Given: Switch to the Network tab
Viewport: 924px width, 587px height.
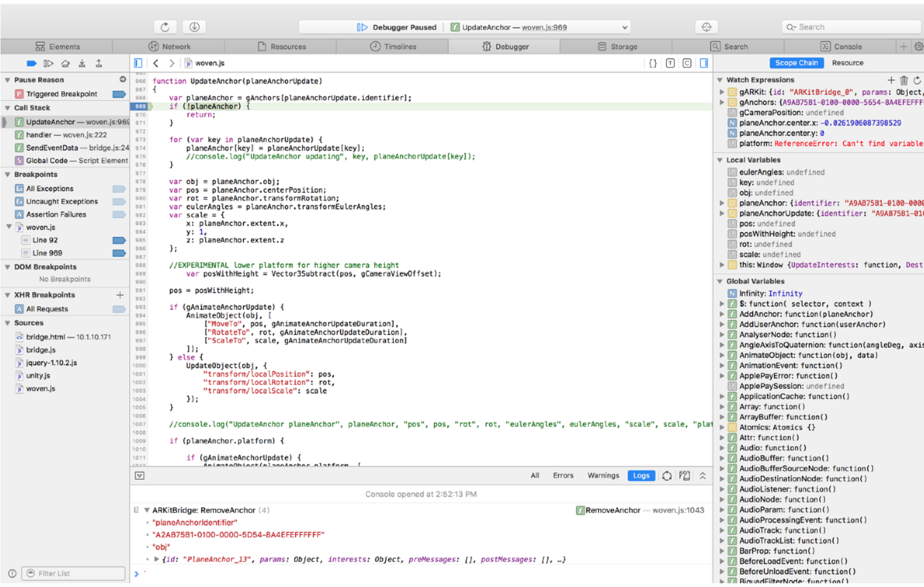Looking at the screenshot, I should pyautogui.click(x=170, y=47).
